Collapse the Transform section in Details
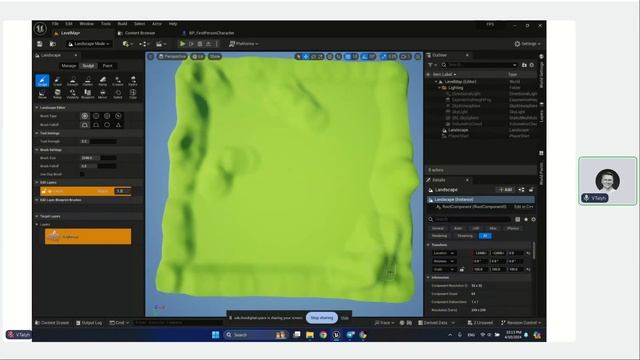 coord(428,245)
